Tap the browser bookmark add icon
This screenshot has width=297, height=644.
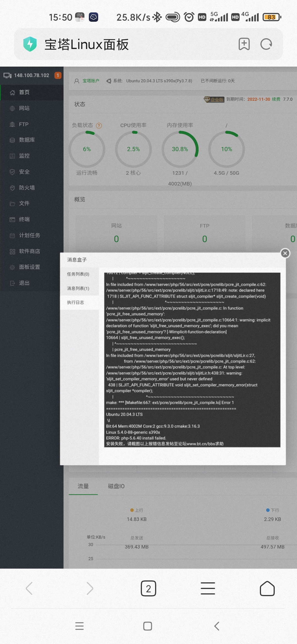point(244,44)
